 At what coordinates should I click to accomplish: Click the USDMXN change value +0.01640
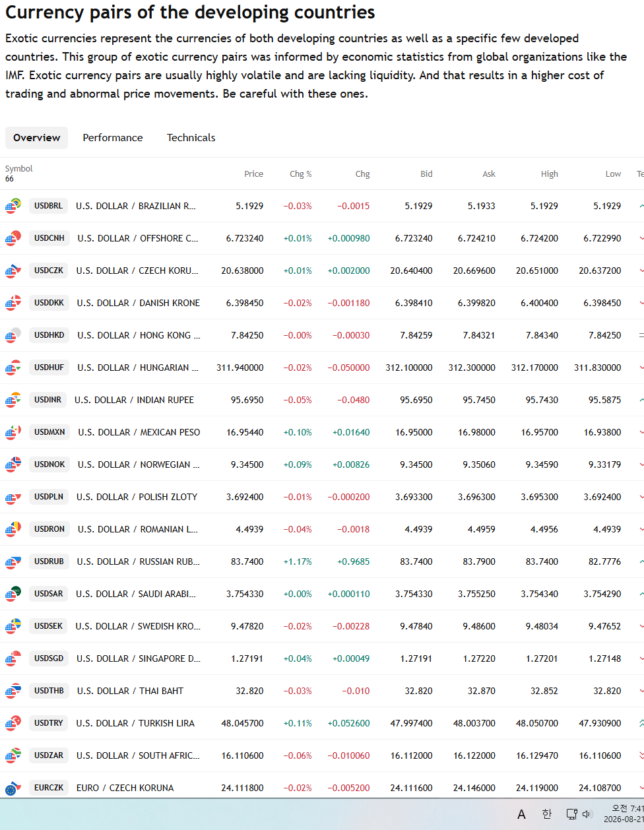pos(351,432)
